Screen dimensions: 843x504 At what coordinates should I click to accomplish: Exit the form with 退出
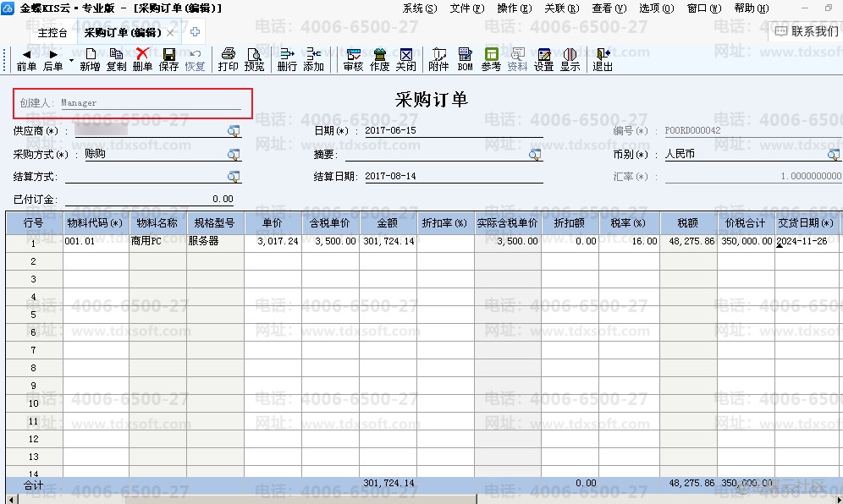(603, 60)
